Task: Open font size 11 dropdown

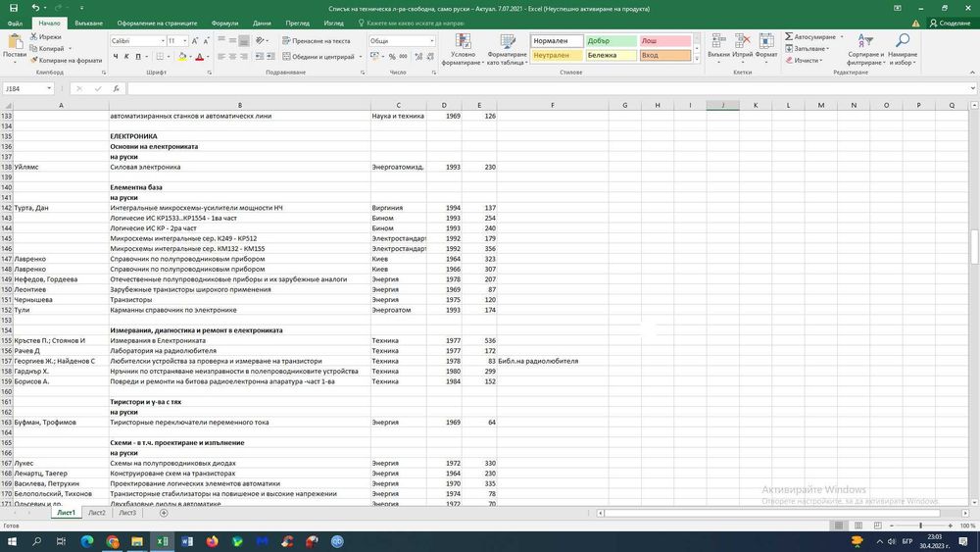Action: (185, 40)
